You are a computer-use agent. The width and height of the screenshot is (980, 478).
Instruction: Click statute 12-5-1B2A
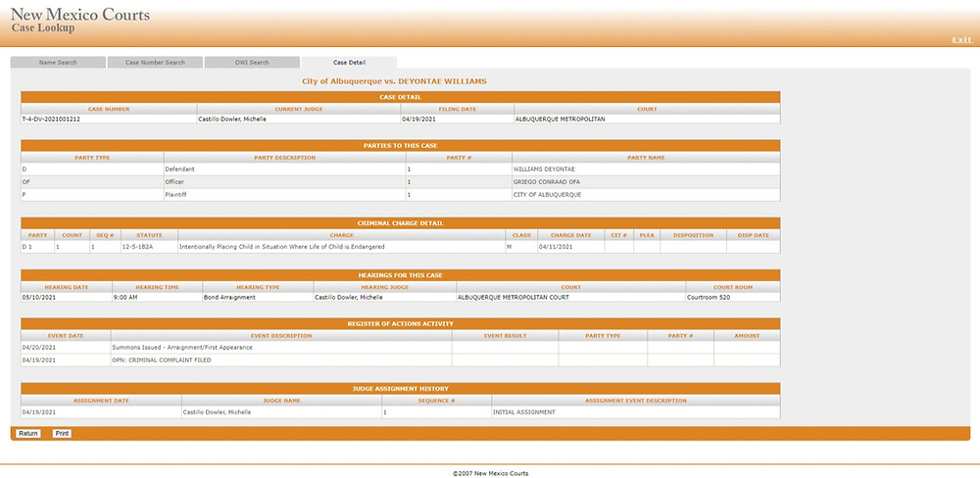point(137,247)
